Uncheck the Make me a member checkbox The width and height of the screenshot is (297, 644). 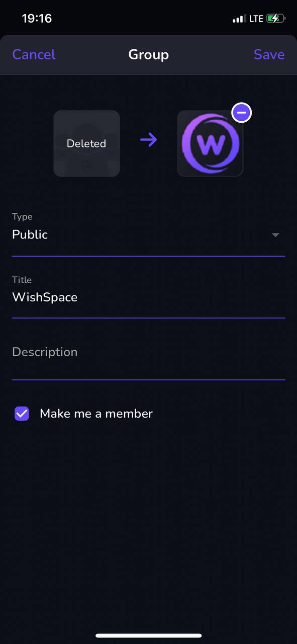pos(22,414)
